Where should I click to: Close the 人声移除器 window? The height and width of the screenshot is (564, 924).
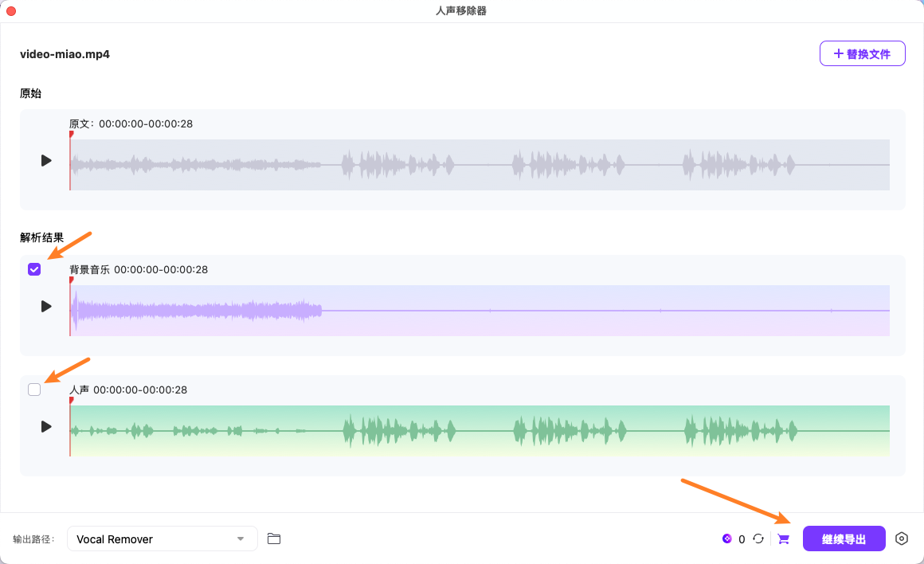point(11,11)
